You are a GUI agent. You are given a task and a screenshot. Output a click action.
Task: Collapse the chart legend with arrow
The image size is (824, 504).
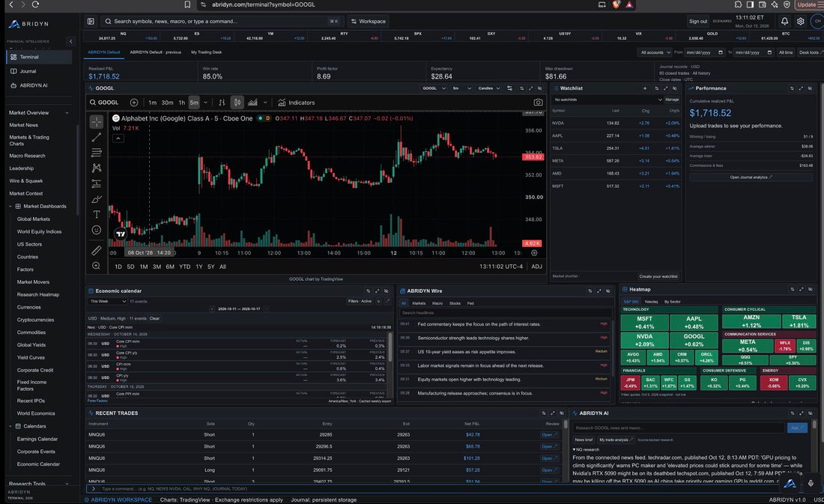point(118,139)
